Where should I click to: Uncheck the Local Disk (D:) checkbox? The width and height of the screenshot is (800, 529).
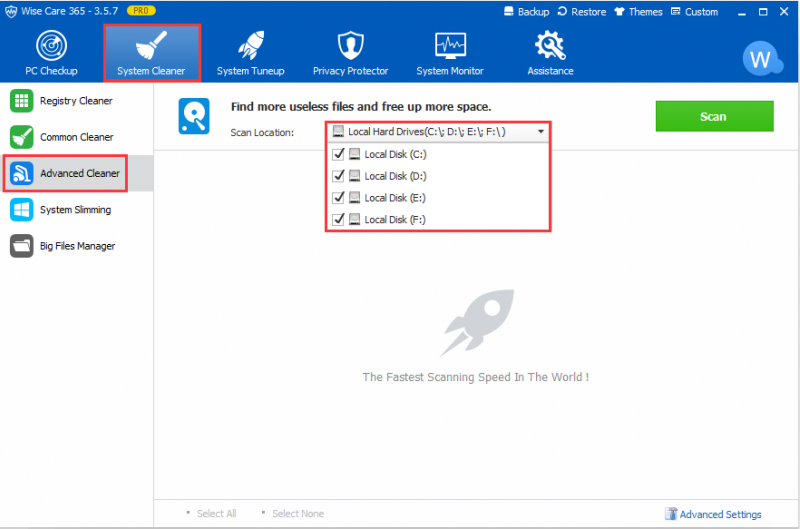click(338, 176)
